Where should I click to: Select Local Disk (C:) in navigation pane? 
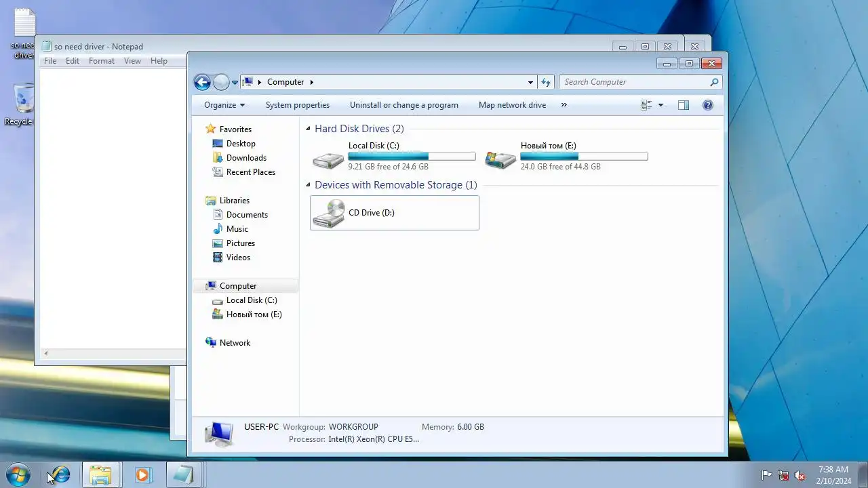tap(252, 300)
